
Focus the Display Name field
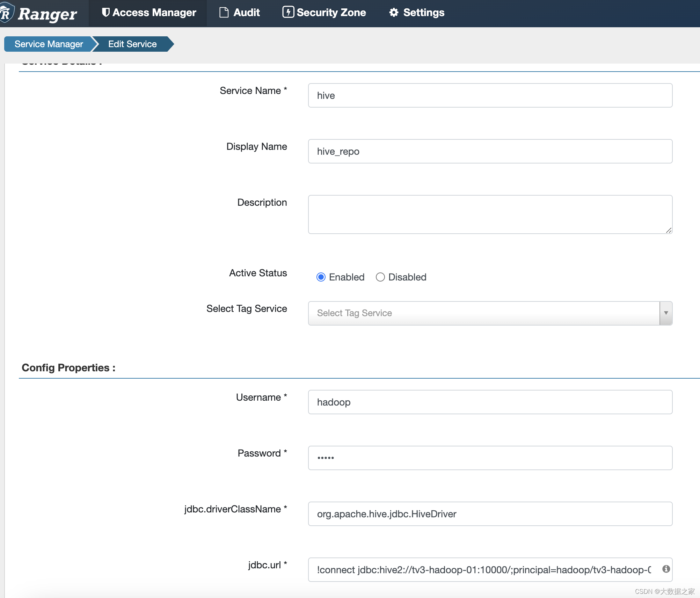pos(490,151)
